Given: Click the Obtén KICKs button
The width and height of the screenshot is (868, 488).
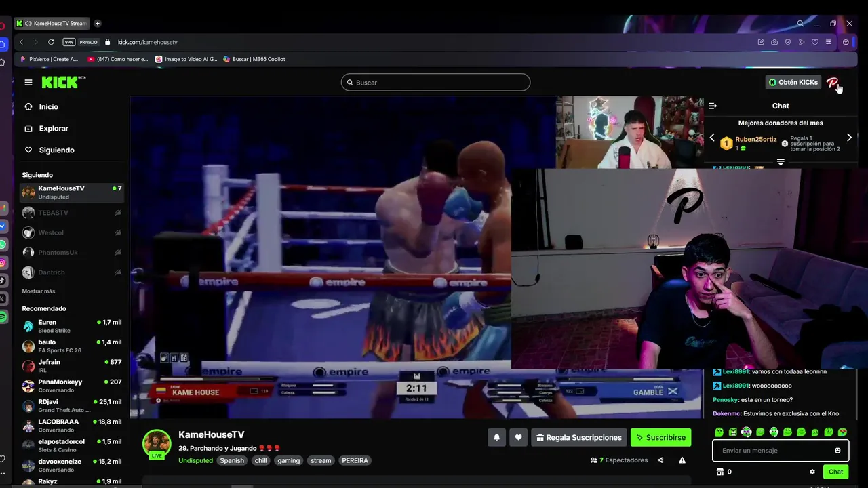Looking at the screenshot, I should click(x=793, y=82).
